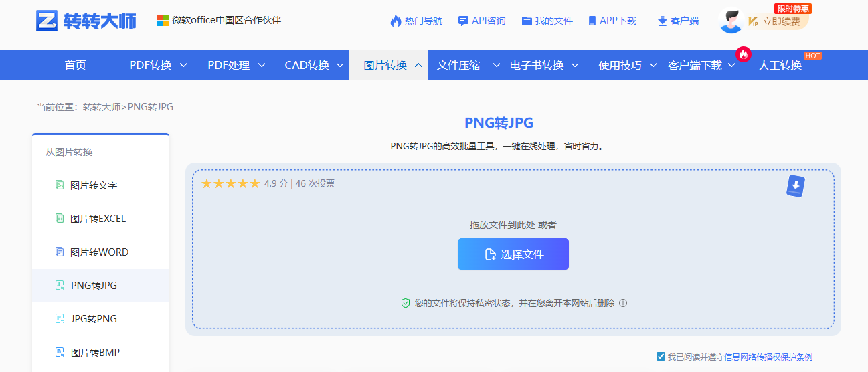
Task: Click the PNG转JPG page title
Action: pos(499,122)
